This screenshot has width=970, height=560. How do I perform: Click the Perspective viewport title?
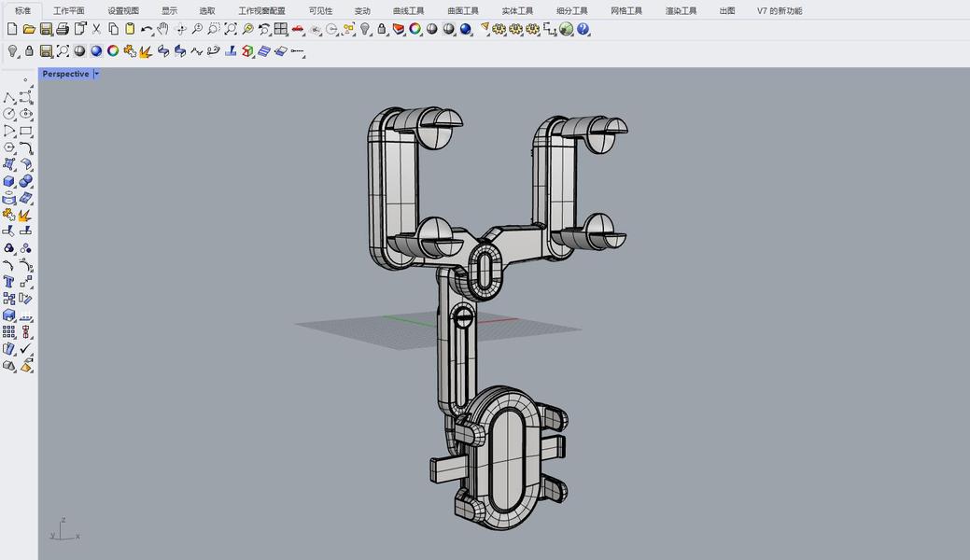pyautogui.click(x=65, y=74)
